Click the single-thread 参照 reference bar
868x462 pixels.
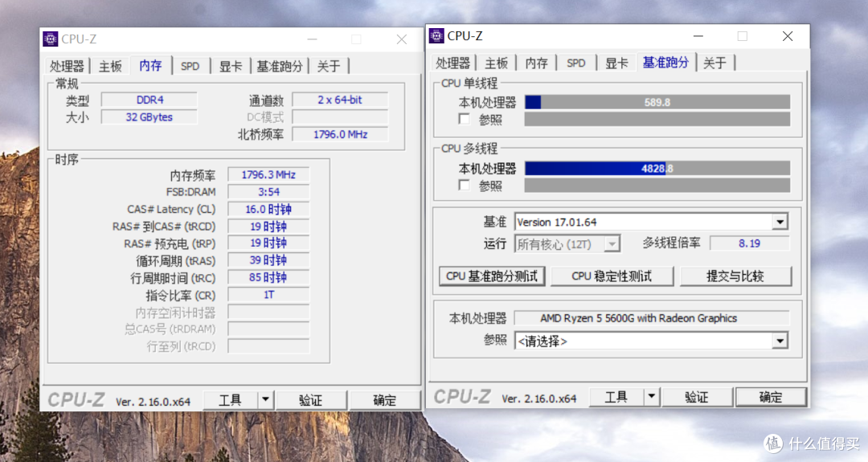click(x=657, y=119)
